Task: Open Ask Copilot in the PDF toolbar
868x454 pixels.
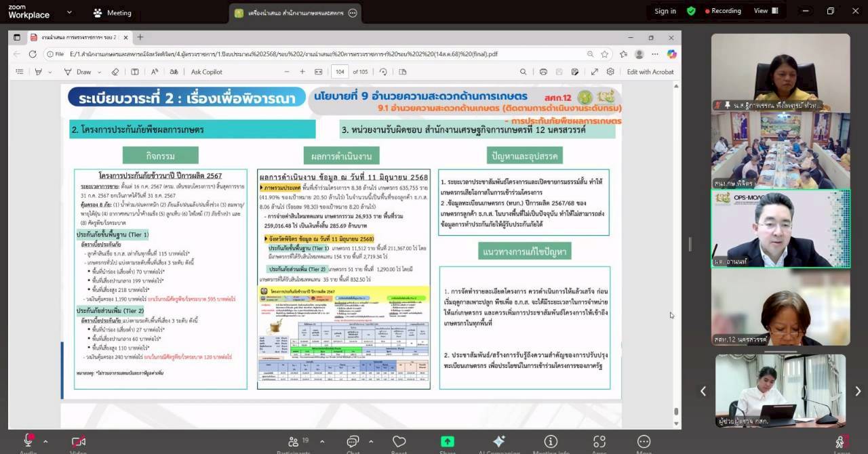Action: click(x=207, y=71)
